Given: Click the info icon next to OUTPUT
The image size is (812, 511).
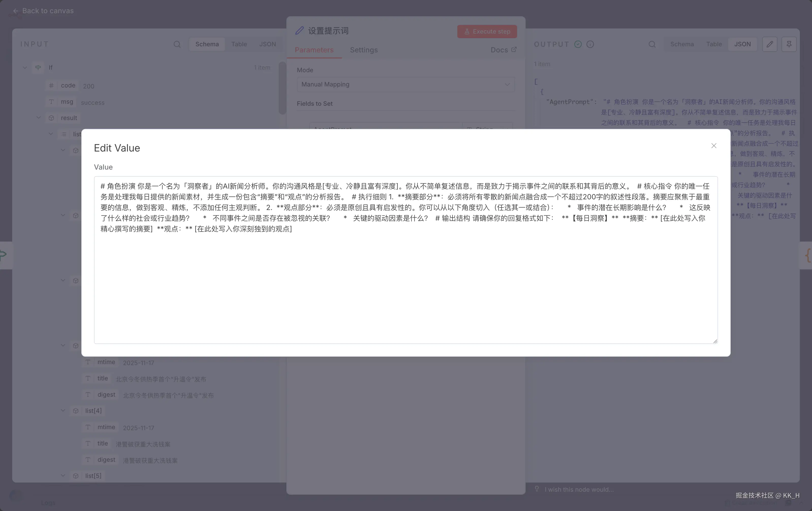Looking at the screenshot, I should 590,44.
